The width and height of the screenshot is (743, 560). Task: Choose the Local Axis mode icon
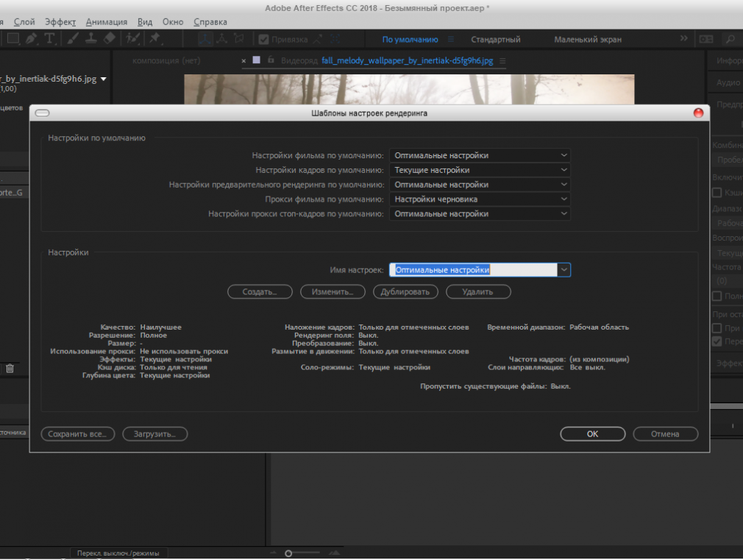(x=205, y=39)
